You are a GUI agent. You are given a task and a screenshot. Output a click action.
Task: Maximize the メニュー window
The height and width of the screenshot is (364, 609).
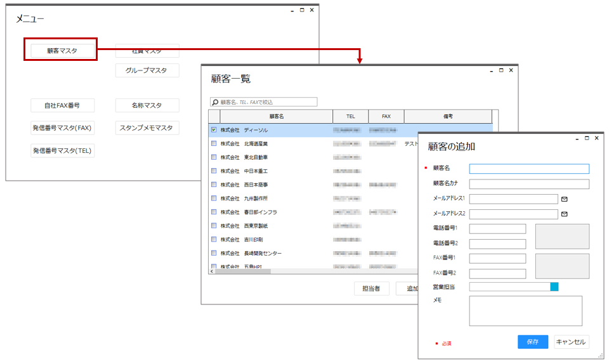[x=302, y=10]
